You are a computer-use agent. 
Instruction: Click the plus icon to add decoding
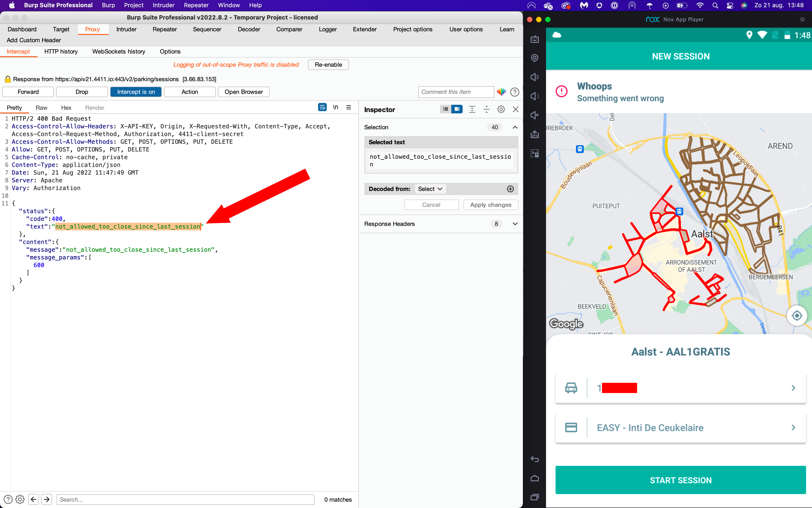[510, 189]
